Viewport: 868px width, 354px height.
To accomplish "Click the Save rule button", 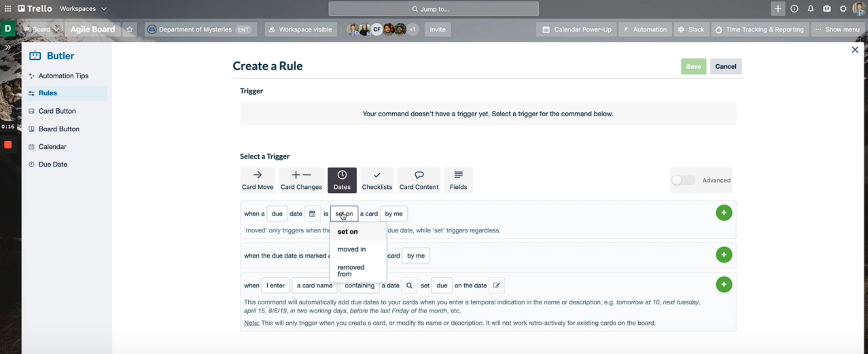I will click(694, 67).
